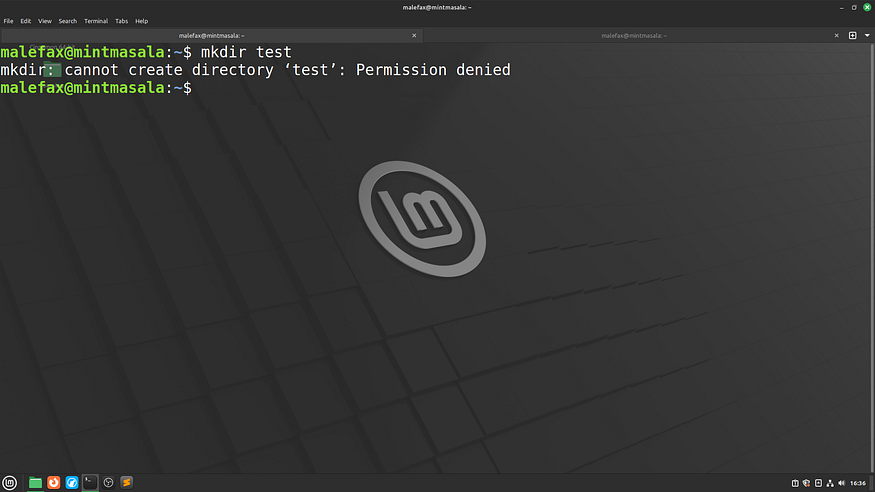Screen dimensions: 875x492
Task: Open the View menu
Action: [45, 21]
